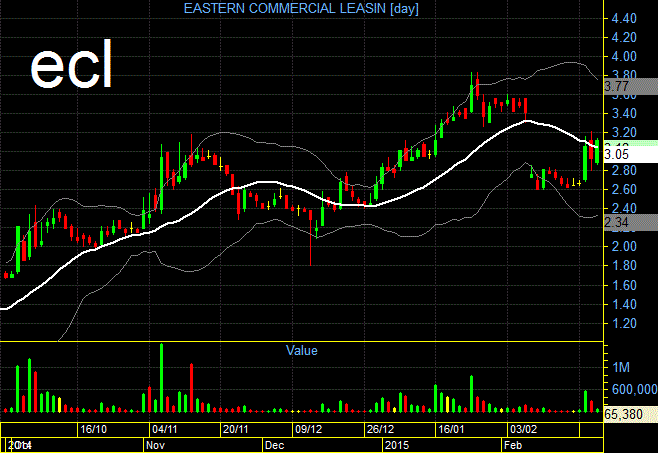Click the 2.60 price axis label
The image size is (658, 457).
coord(624,189)
